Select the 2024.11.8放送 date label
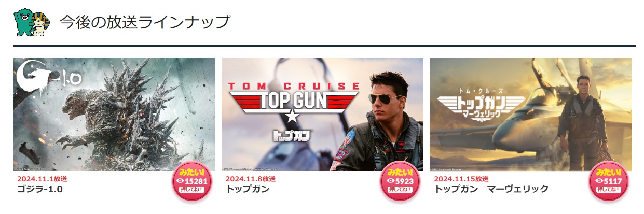The height and width of the screenshot is (214, 644). point(251,179)
